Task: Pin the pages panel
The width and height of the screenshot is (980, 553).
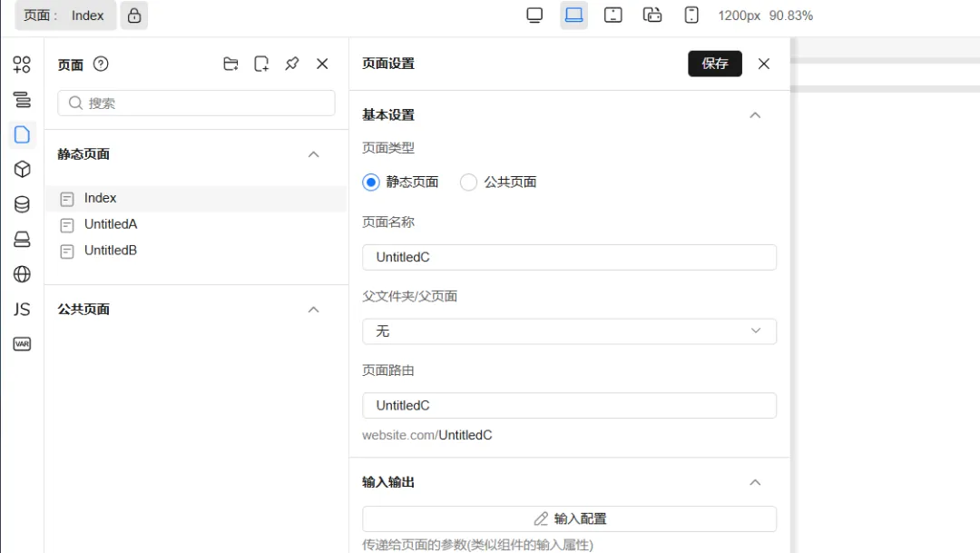Action: pyautogui.click(x=292, y=64)
